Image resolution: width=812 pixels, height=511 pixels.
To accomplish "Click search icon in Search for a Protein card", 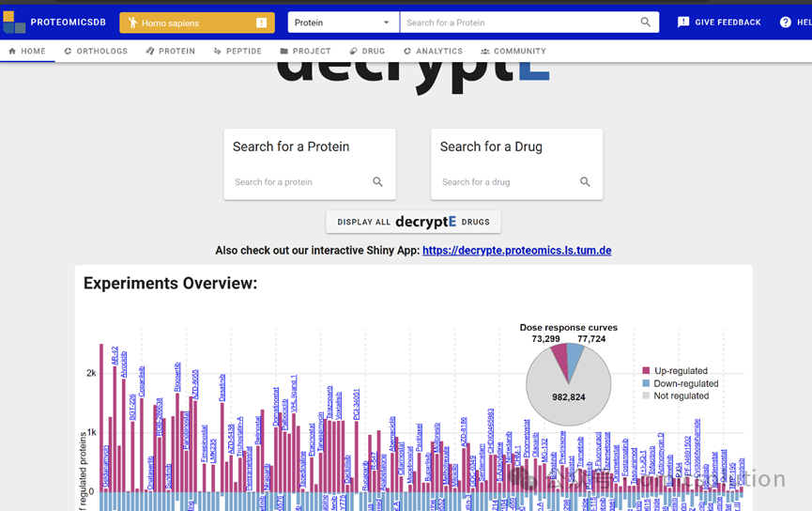I will [x=377, y=182].
